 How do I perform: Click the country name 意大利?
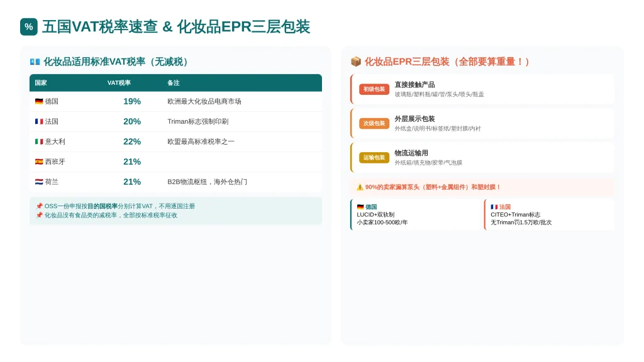coord(55,141)
